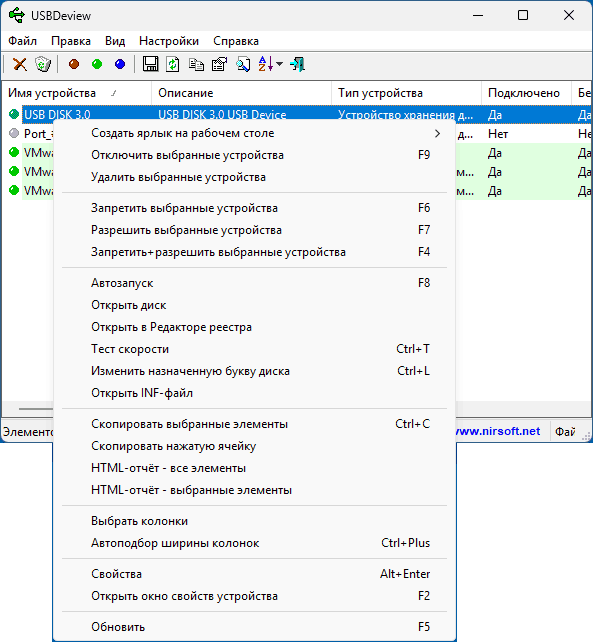Choose Скопировать нажатую ячейку
The image size is (593, 642).
[254, 446]
